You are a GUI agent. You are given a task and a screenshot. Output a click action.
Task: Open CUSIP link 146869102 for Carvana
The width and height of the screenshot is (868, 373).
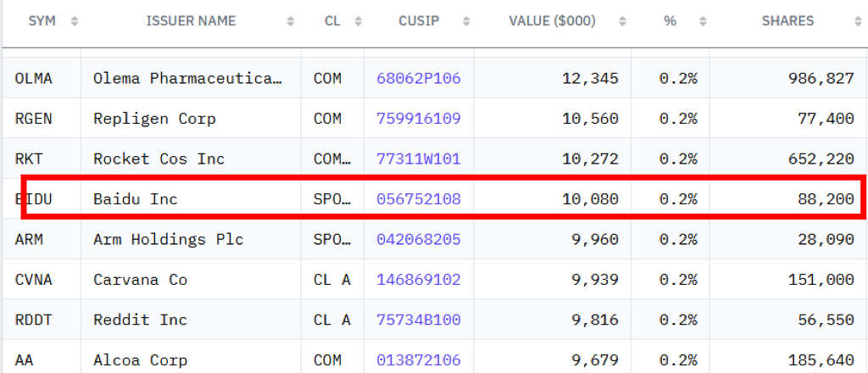pyautogui.click(x=419, y=280)
